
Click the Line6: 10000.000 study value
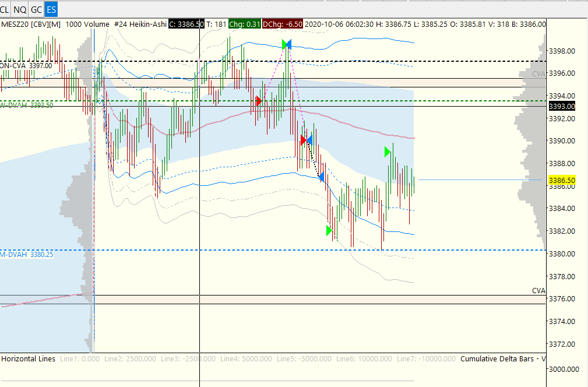click(x=364, y=359)
